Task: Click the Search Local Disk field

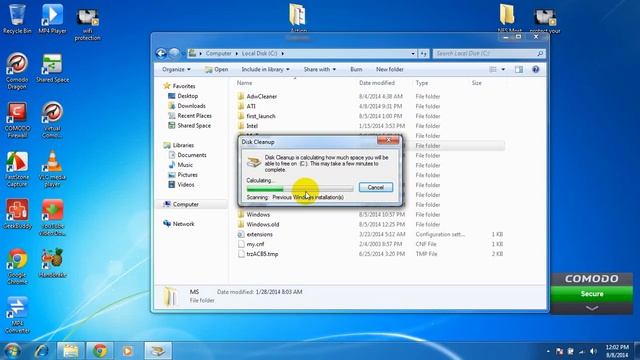Action: coord(489,53)
